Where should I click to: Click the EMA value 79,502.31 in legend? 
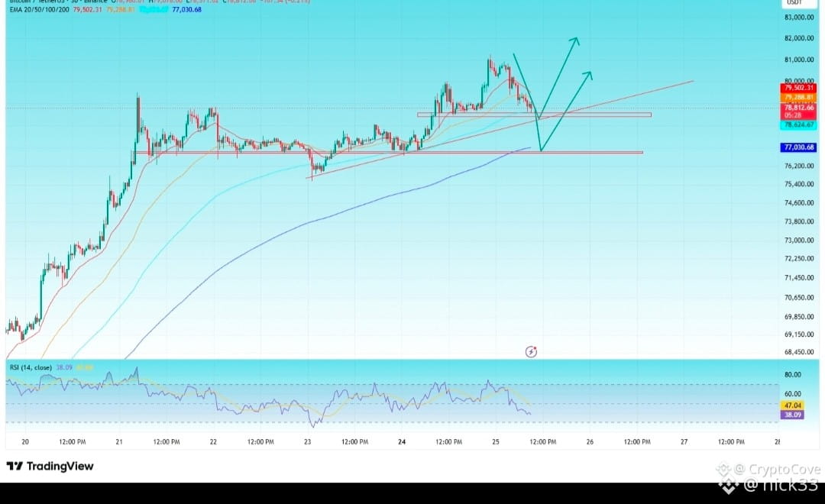click(x=88, y=9)
